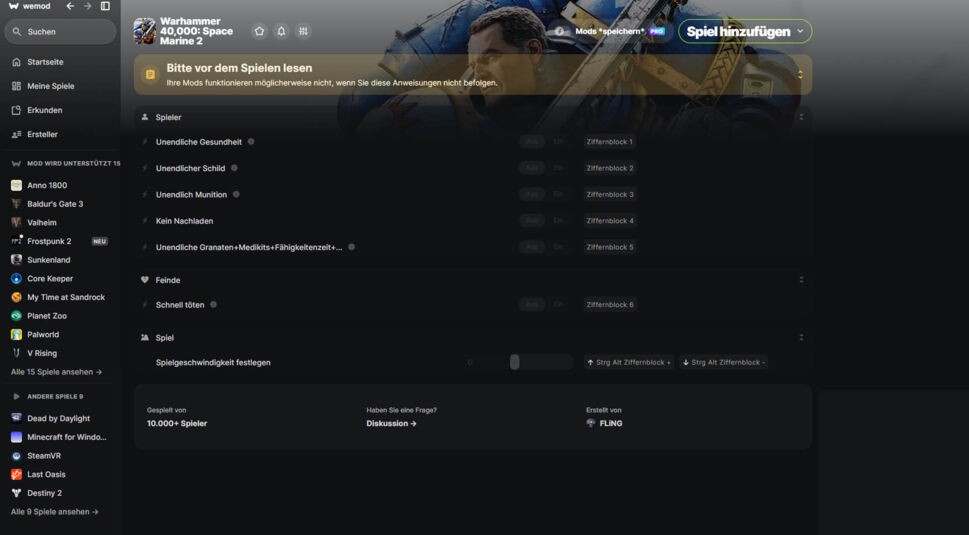Show info for Unendliche Gesundheit
The height and width of the screenshot is (535, 969).
[x=251, y=141]
